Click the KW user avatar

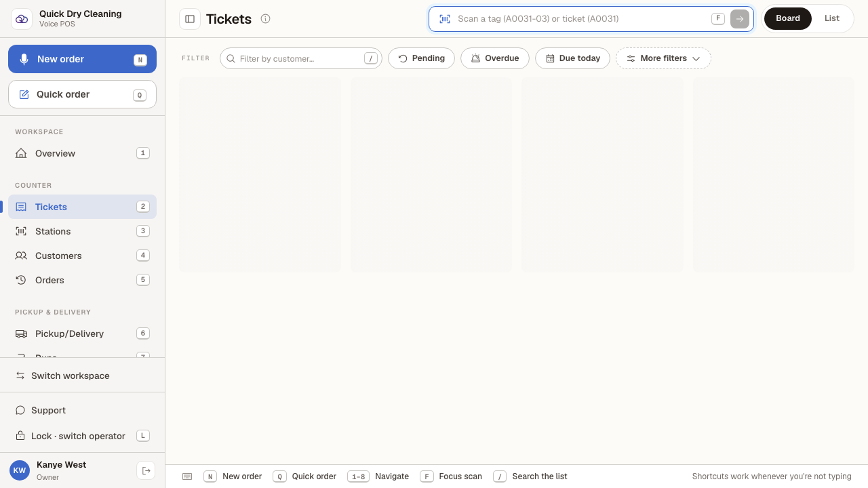pos(20,470)
